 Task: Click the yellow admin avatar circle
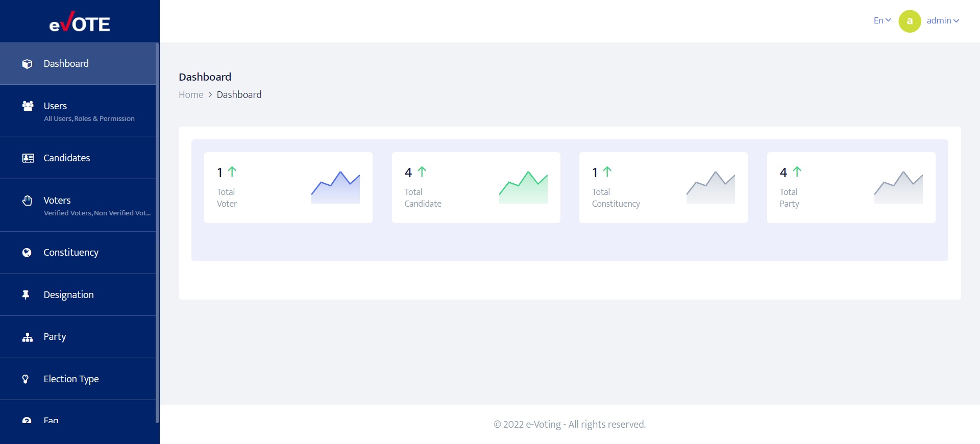point(910,21)
